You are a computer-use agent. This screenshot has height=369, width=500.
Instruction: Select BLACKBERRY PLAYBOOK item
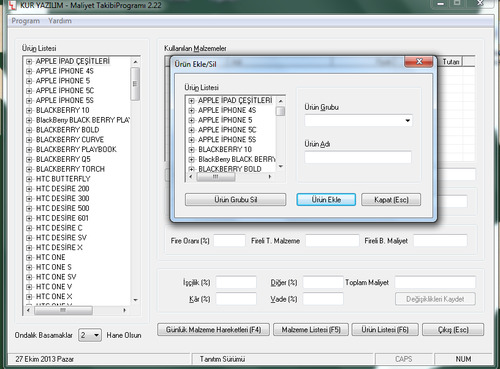pos(76,149)
